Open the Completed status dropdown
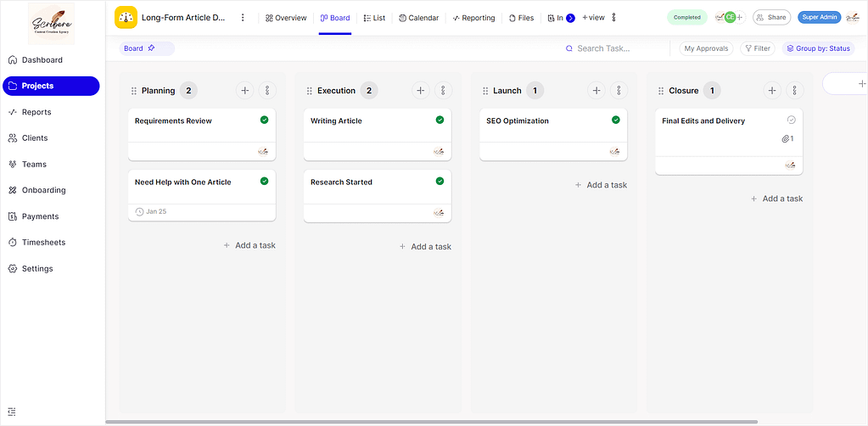 click(x=687, y=17)
